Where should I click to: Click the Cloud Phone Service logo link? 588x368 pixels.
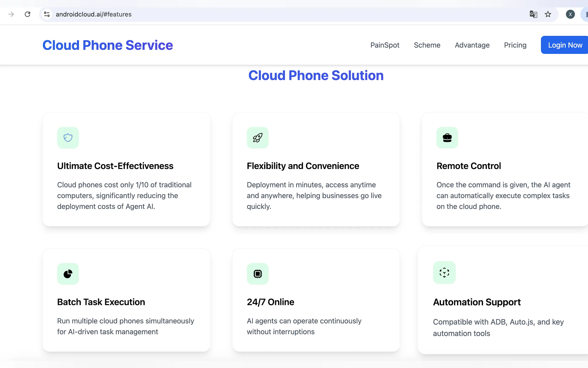pyautogui.click(x=107, y=45)
